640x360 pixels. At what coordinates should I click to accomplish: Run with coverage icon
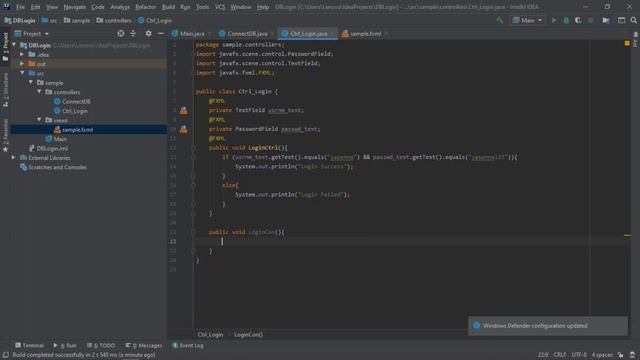[578, 20]
